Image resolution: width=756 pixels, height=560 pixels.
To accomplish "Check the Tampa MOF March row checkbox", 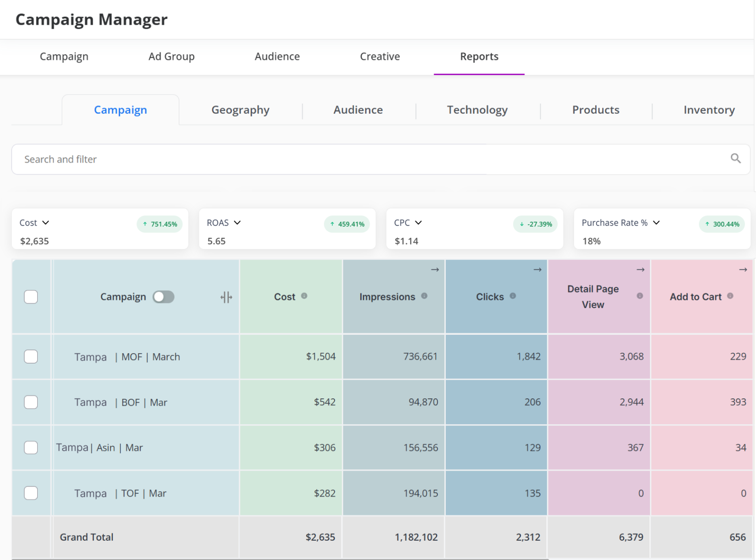I will click(x=31, y=357).
